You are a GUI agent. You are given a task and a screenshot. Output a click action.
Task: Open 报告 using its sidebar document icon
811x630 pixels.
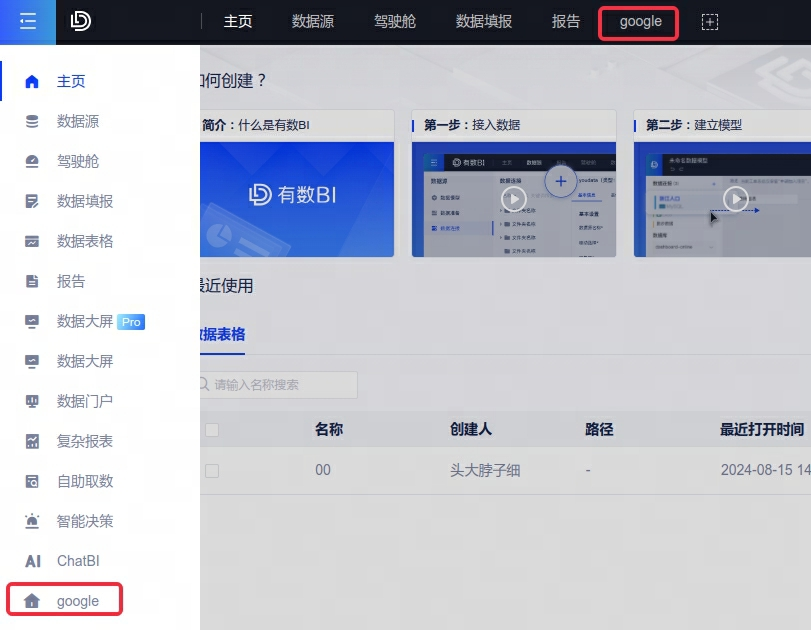[x=32, y=281]
